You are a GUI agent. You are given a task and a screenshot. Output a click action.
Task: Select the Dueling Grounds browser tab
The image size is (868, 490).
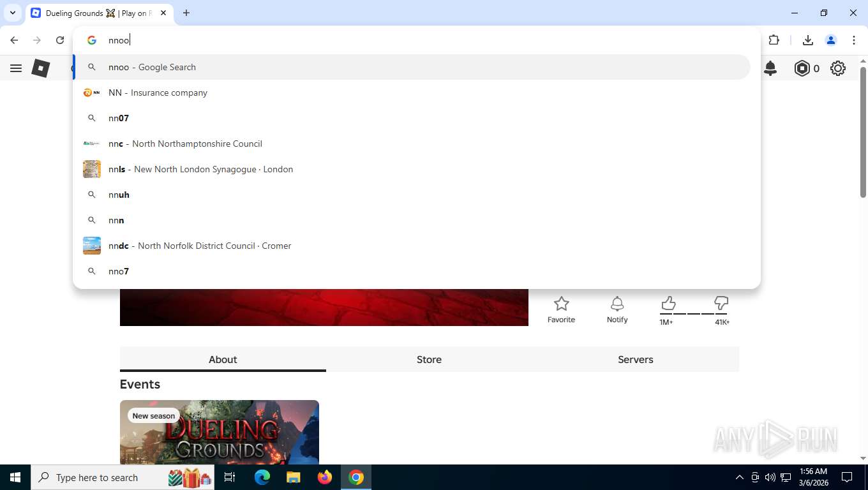[99, 13]
